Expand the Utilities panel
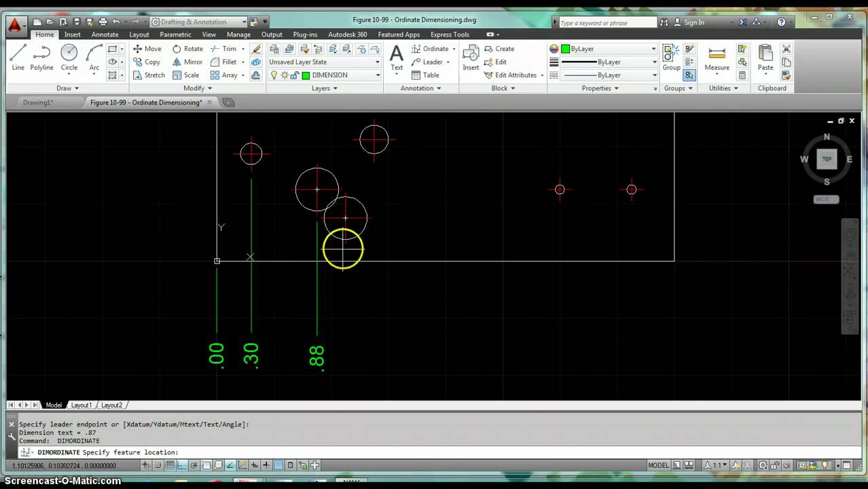The width and height of the screenshot is (868, 489). point(723,88)
